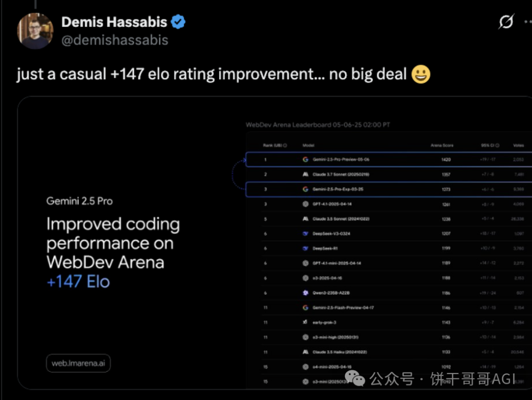Viewport: 532px width, 400px height.
Task: Click xAI icon beside early-grok-3
Action: point(305,322)
